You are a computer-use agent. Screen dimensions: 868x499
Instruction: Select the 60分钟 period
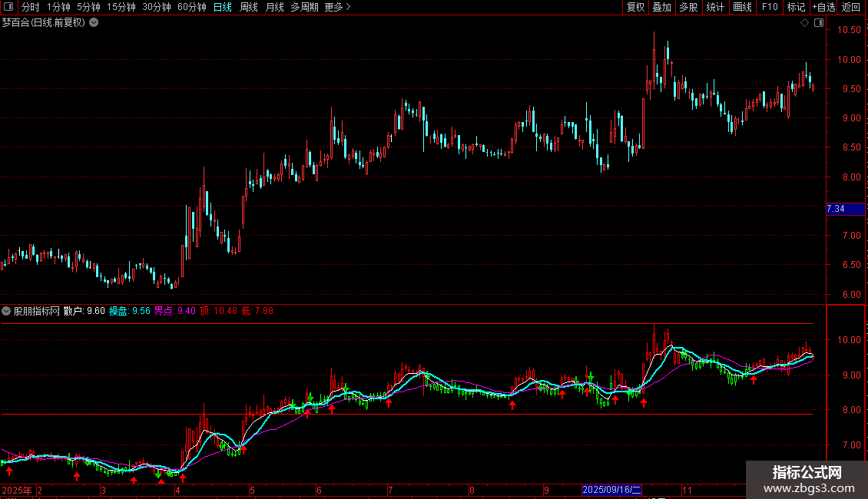coord(192,7)
